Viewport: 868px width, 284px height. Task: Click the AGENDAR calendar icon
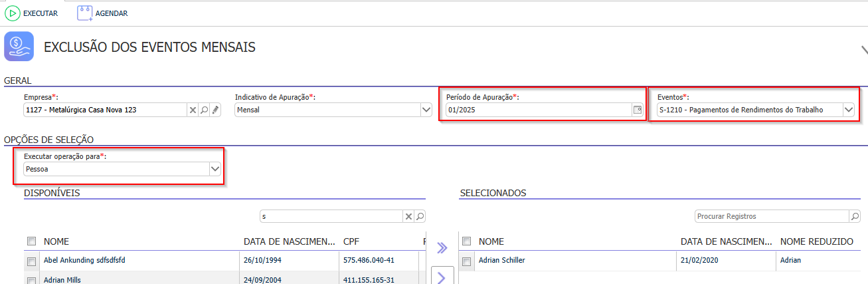tap(84, 13)
